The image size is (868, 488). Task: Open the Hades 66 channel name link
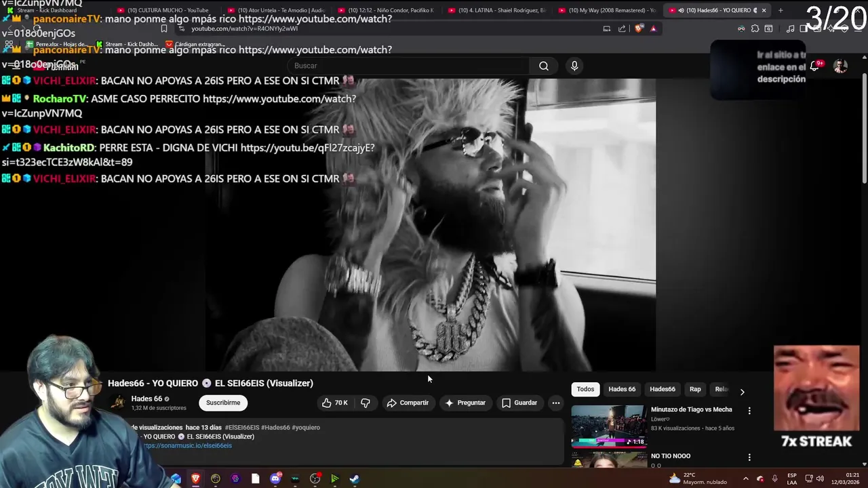pos(146,399)
